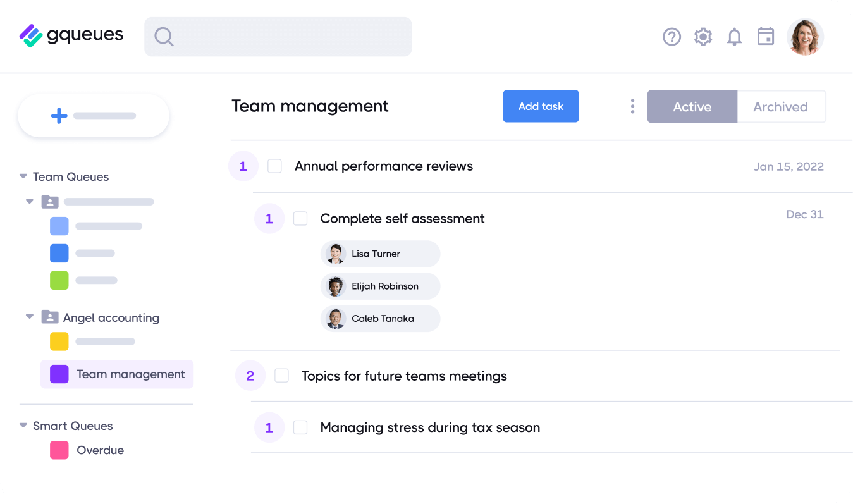
Task: Open settings gear icon
Action: click(x=703, y=37)
